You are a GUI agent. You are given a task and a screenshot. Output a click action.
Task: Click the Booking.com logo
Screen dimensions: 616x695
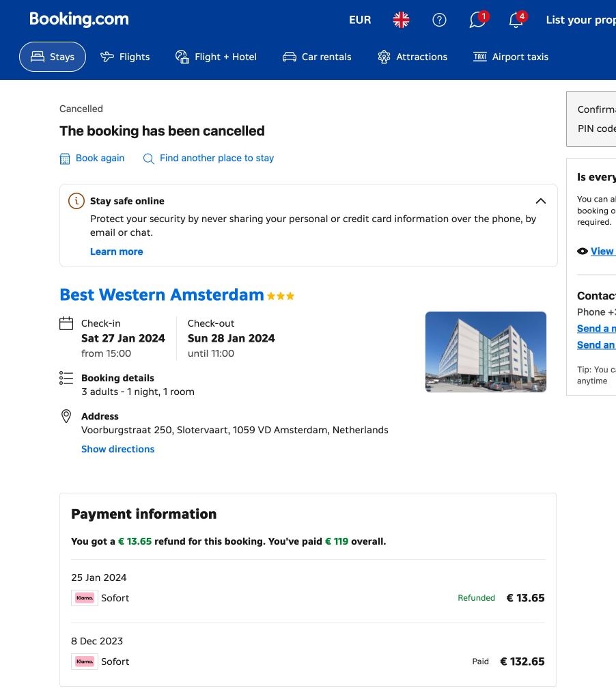coord(79,19)
